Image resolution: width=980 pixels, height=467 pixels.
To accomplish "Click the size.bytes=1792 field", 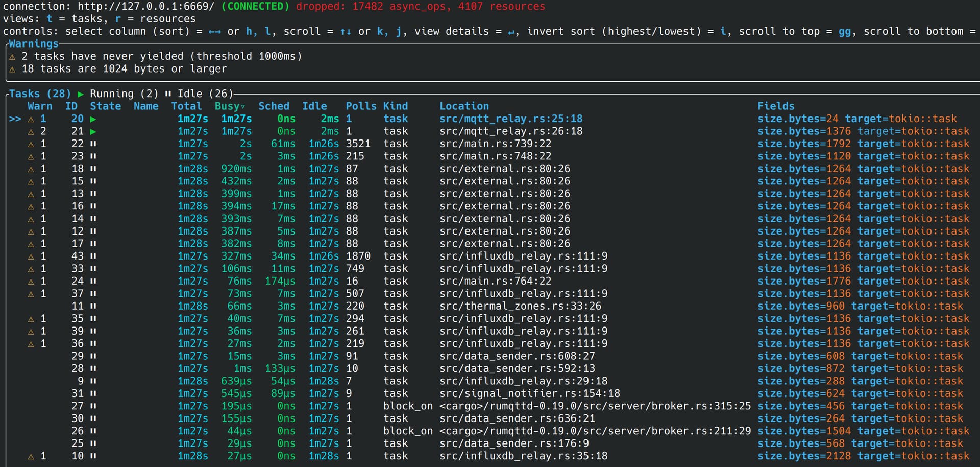I will pyautogui.click(x=804, y=144).
